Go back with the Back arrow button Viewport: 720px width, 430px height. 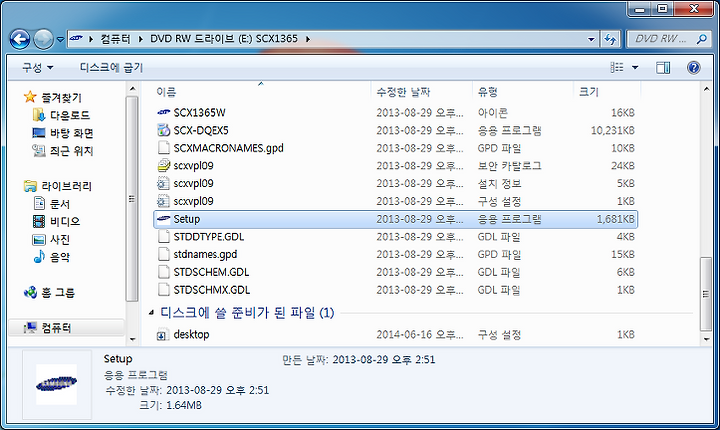click(20, 39)
